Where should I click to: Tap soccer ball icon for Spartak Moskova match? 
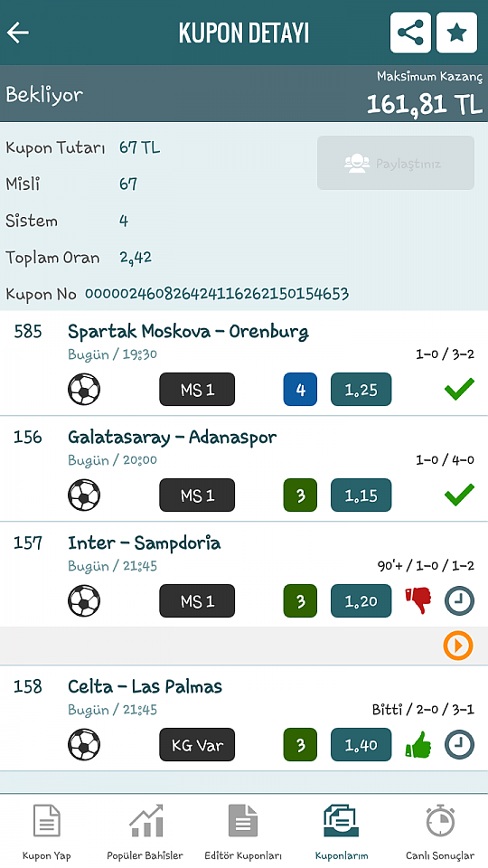(x=84, y=389)
